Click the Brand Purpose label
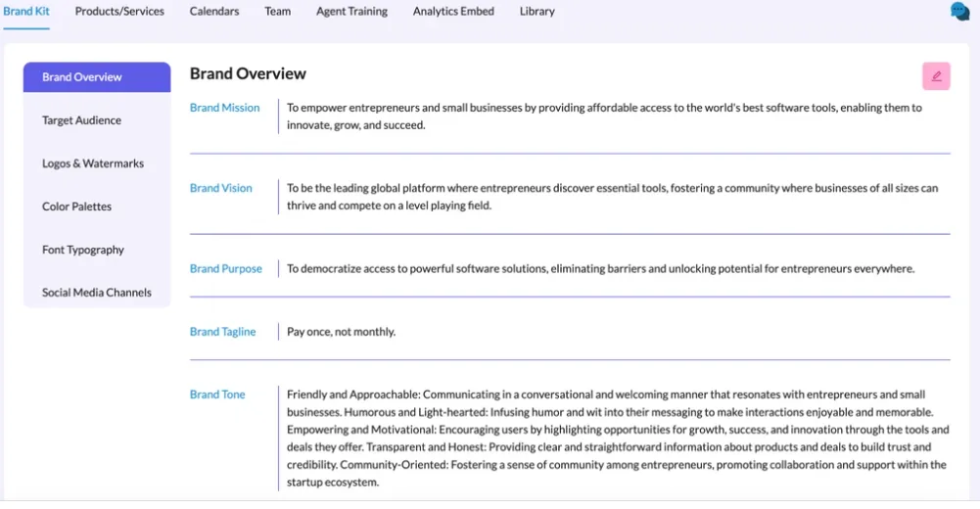Viewport: 980px width, 509px height. [225, 268]
